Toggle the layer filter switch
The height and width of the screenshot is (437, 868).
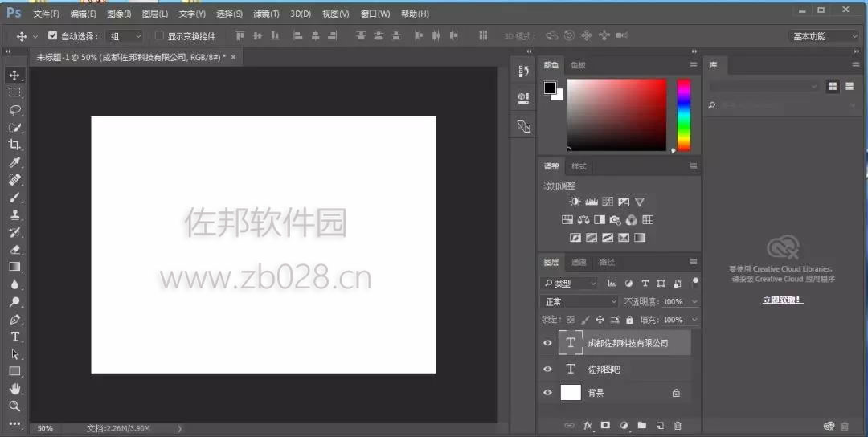point(694,283)
